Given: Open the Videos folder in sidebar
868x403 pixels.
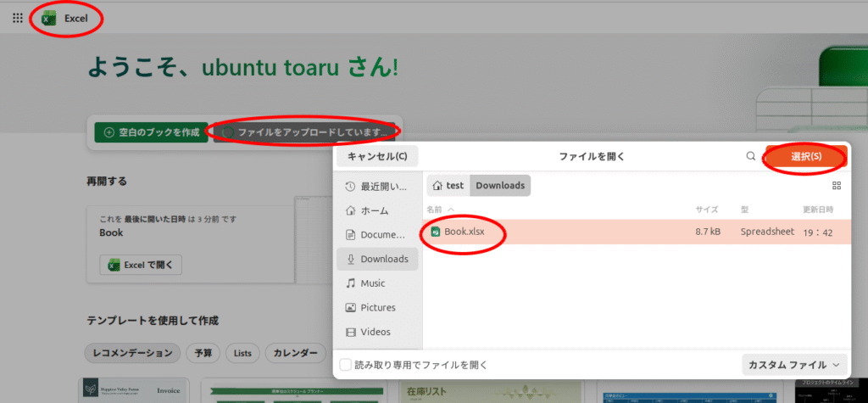Looking at the screenshot, I should (x=375, y=332).
